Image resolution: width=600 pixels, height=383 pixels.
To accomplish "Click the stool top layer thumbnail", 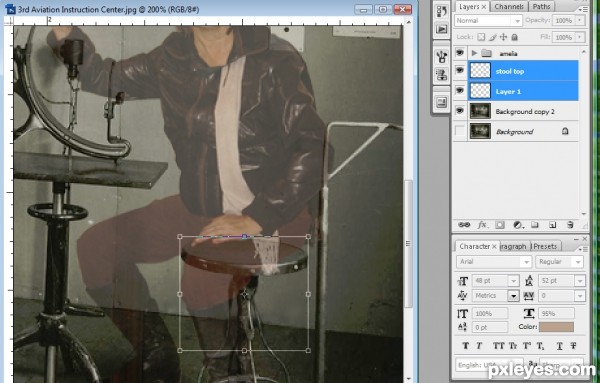I will [x=480, y=71].
